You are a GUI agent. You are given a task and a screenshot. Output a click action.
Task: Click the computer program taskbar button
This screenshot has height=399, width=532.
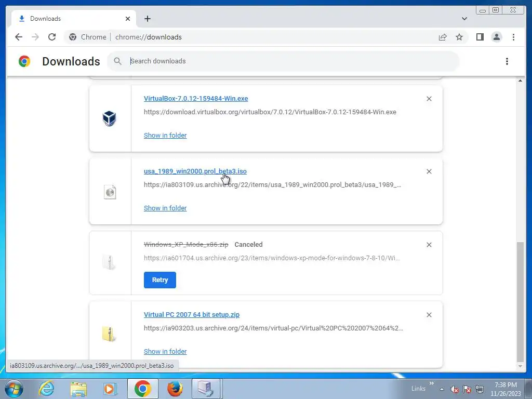[206, 389]
